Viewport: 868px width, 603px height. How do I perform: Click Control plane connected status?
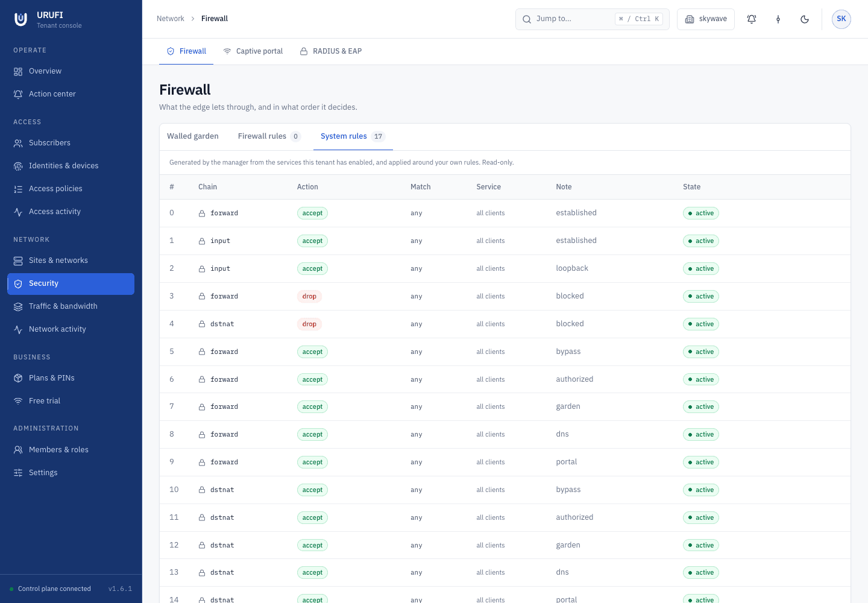click(x=50, y=589)
